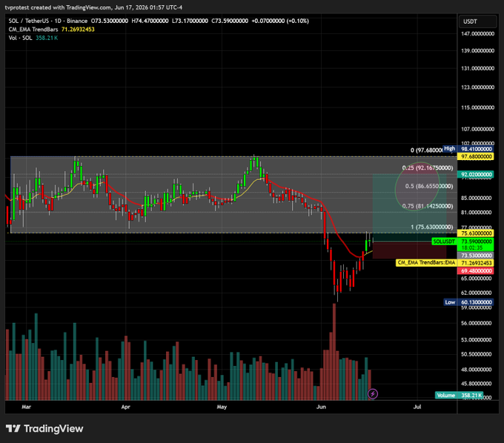The height and width of the screenshot is (443, 504).
Task: Click the 81.00000000 price axis tick
Action: pos(477,213)
